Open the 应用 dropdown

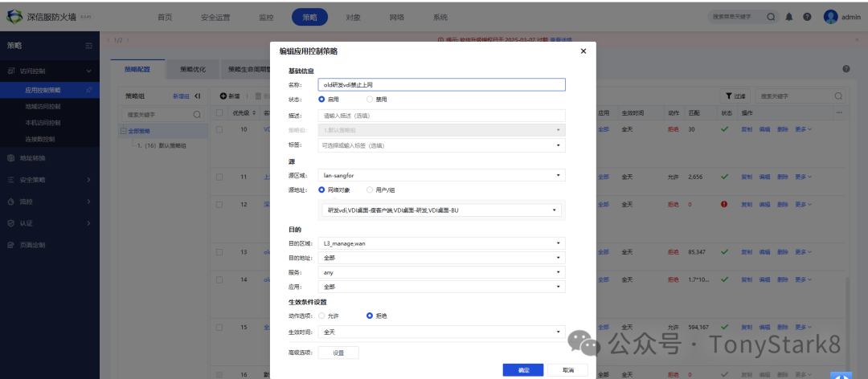(x=442, y=287)
